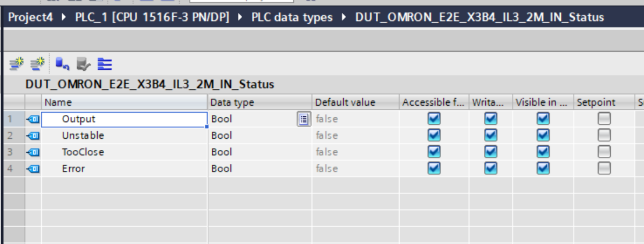Image resolution: width=644 pixels, height=244 pixels.
Task: Click default value false of TooClose row
Action: (327, 152)
